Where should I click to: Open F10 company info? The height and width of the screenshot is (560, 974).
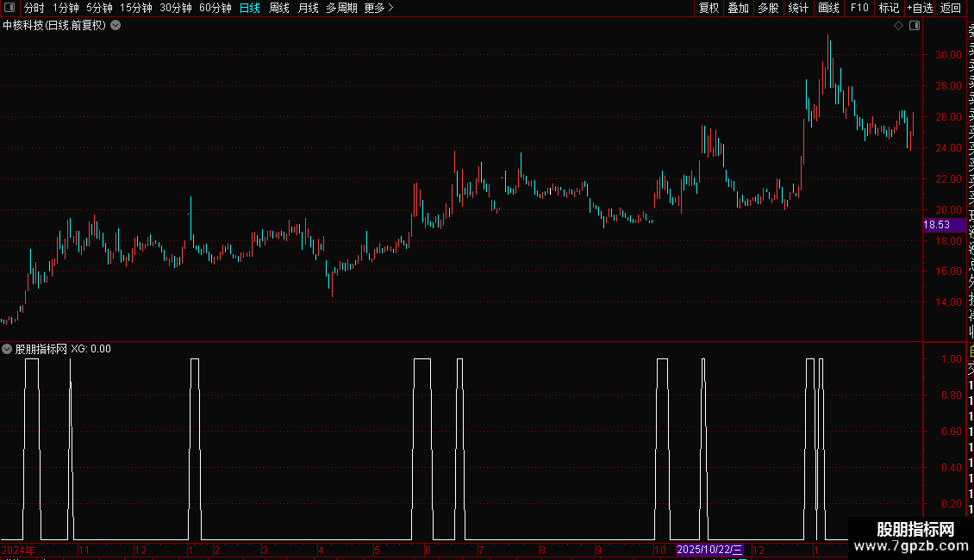click(x=859, y=8)
